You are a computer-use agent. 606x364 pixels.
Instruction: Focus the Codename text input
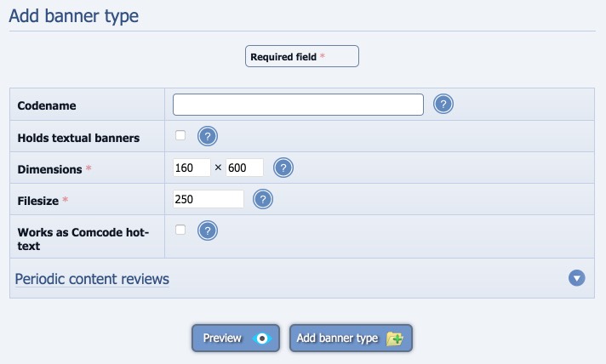point(298,105)
